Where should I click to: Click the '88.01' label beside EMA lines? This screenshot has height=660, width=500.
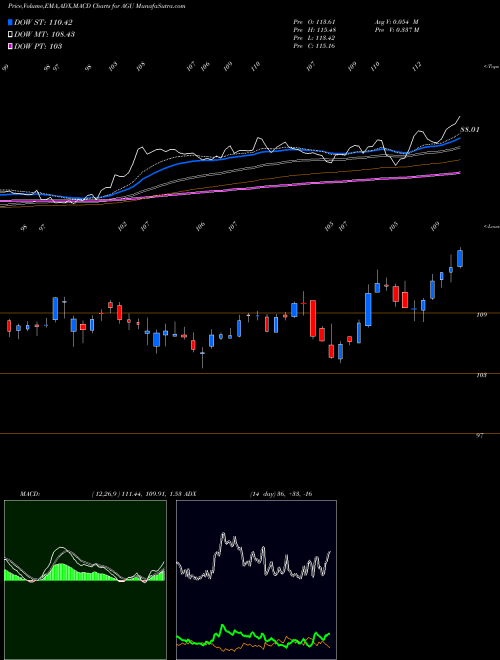click(x=470, y=130)
